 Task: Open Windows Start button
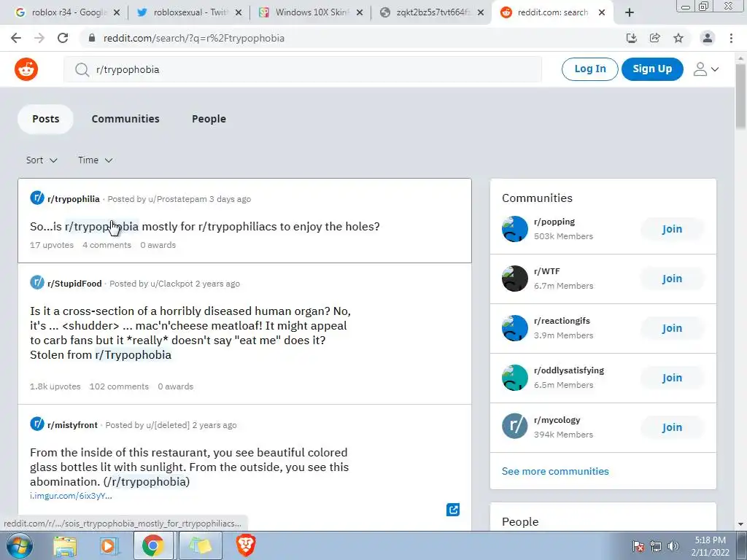tap(20, 545)
